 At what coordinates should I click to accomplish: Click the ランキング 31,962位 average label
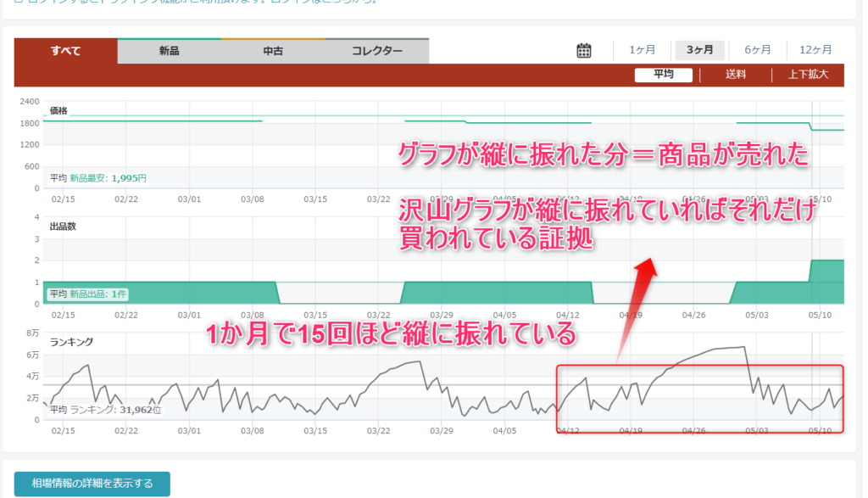(x=105, y=410)
